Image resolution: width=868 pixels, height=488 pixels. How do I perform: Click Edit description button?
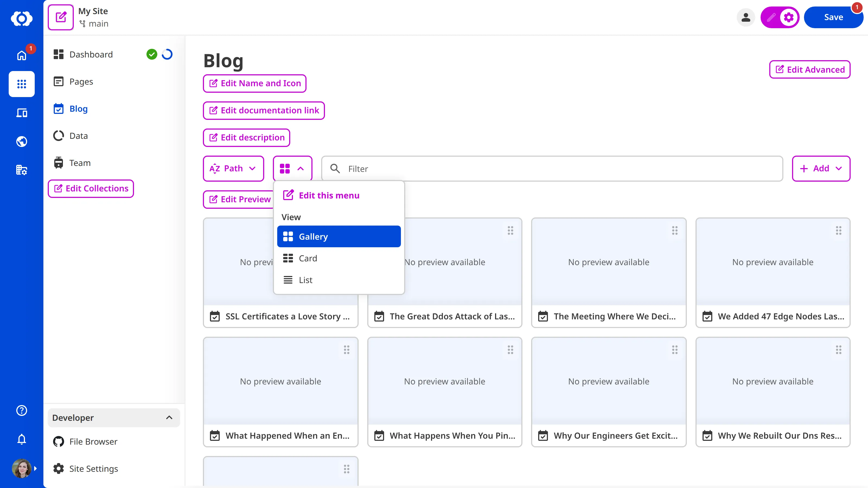pyautogui.click(x=246, y=137)
